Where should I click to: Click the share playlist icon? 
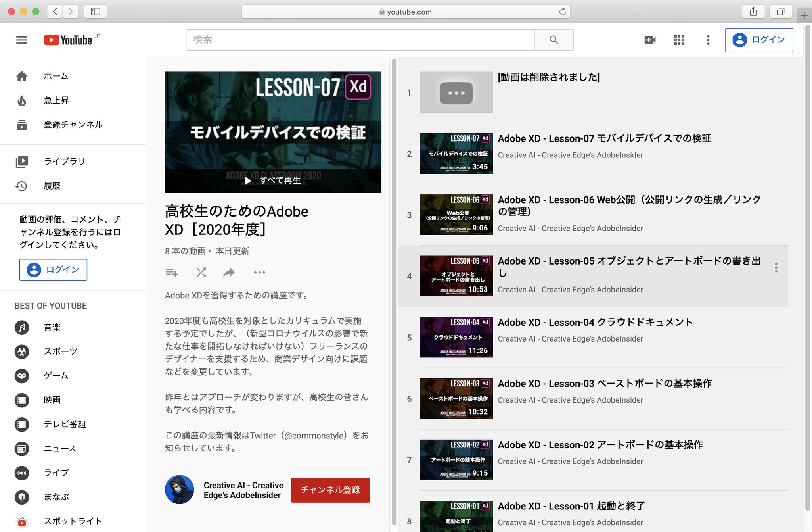click(x=229, y=273)
